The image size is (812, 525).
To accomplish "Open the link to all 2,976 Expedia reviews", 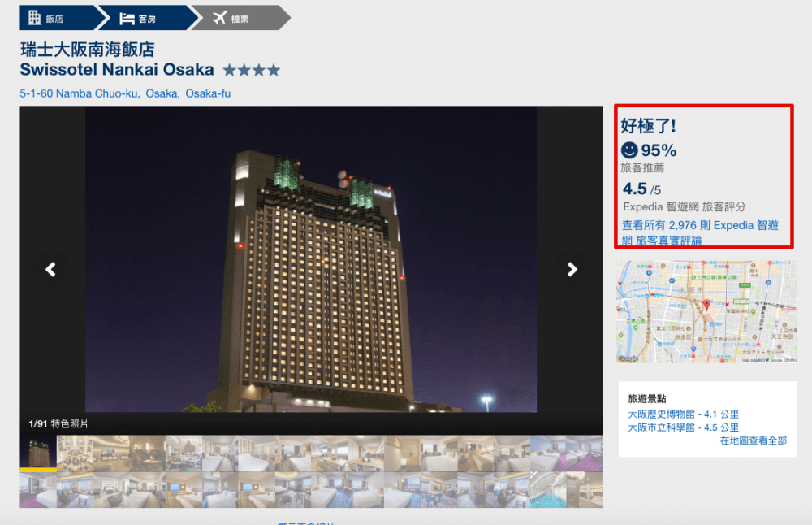I will pyautogui.click(x=700, y=232).
